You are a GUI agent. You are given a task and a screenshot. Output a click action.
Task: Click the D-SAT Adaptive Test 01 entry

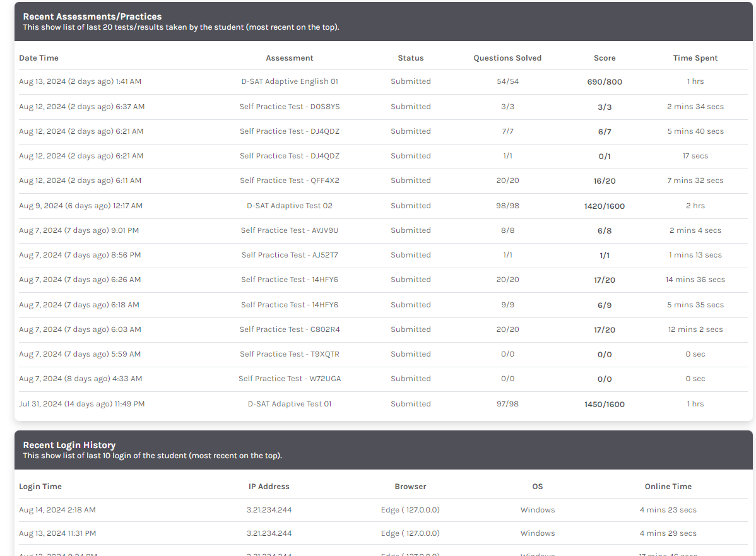[290, 404]
